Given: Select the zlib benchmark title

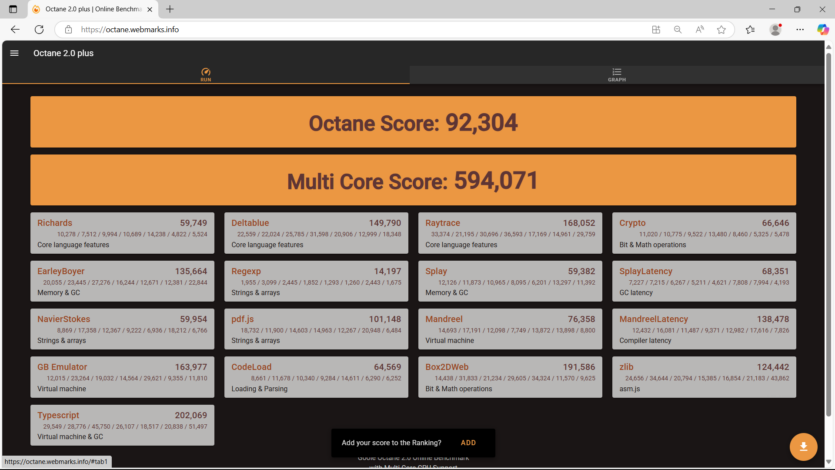Looking at the screenshot, I should click(x=626, y=367).
